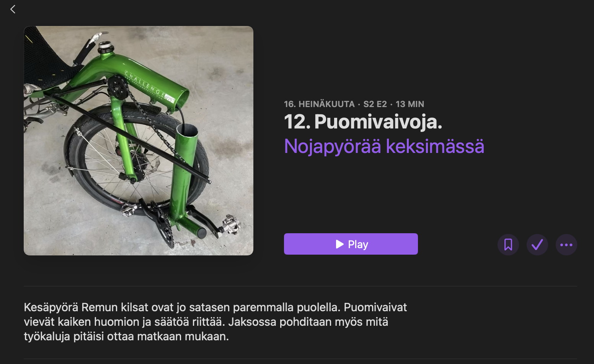Click the green recumbent bike artwork
594x364 pixels.
[139, 141]
